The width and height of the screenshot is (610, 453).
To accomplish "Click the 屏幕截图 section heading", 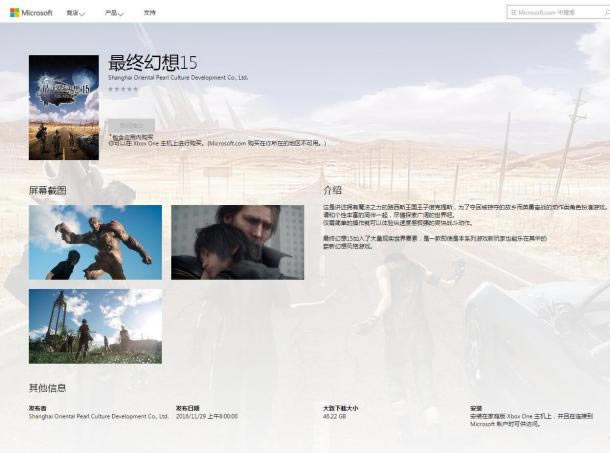I will point(47,190).
